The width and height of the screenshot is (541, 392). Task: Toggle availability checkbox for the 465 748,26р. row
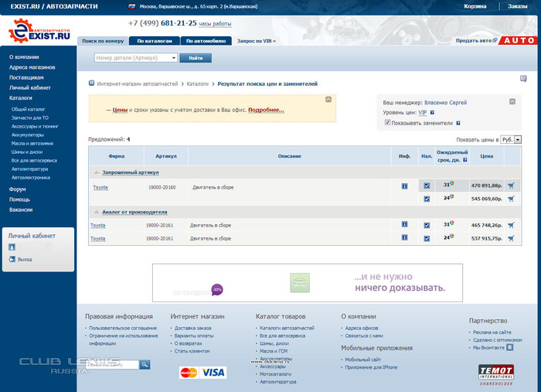click(x=427, y=225)
